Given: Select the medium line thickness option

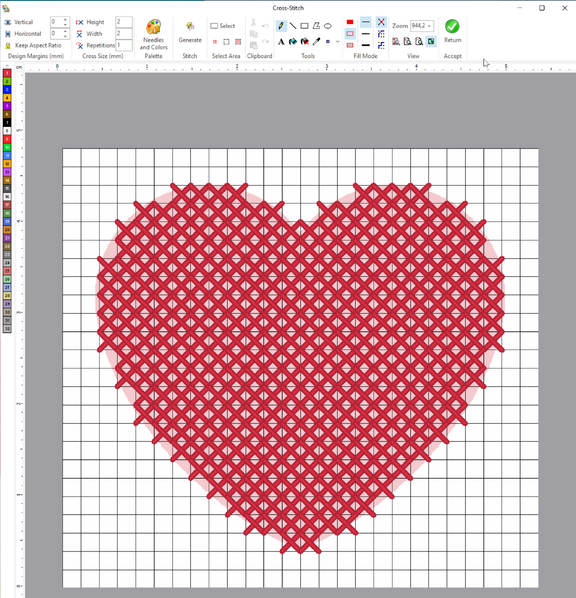Looking at the screenshot, I should [365, 34].
